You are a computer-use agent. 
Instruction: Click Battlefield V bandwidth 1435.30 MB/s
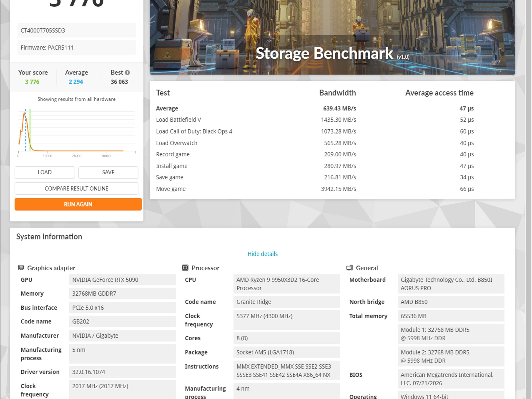click(338, 120)
